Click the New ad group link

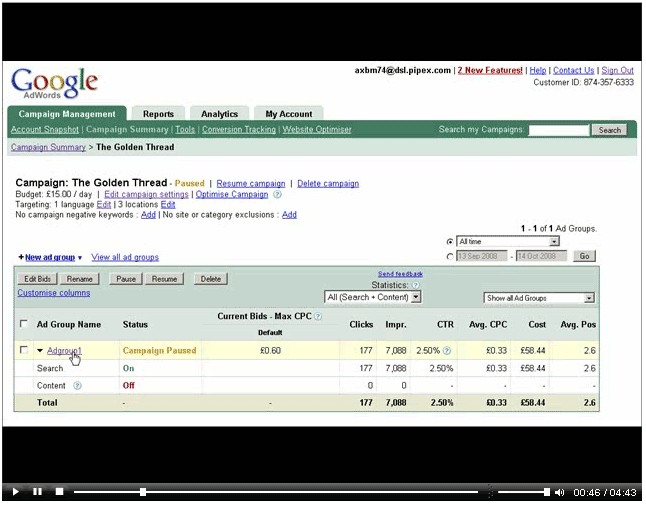pyautogui.click(x=50, y=257)
